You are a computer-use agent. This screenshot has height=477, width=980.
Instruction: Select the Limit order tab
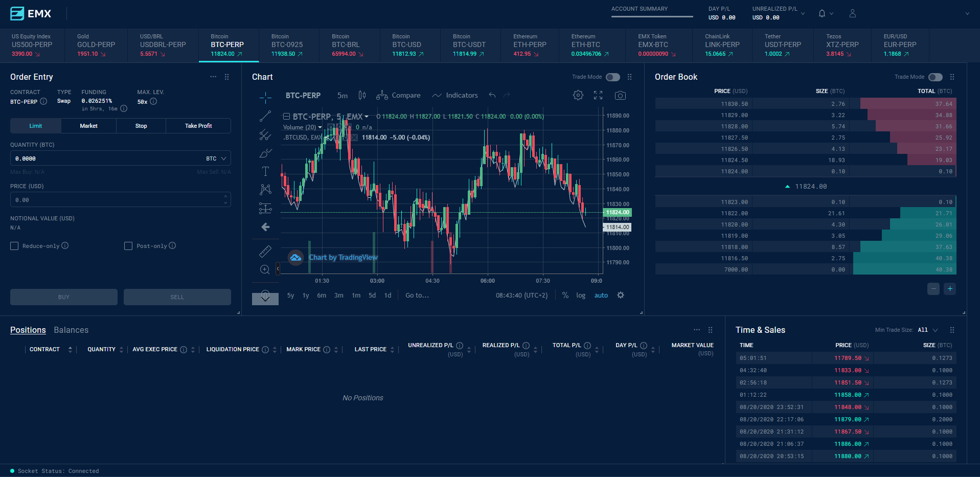pos(36,126)
